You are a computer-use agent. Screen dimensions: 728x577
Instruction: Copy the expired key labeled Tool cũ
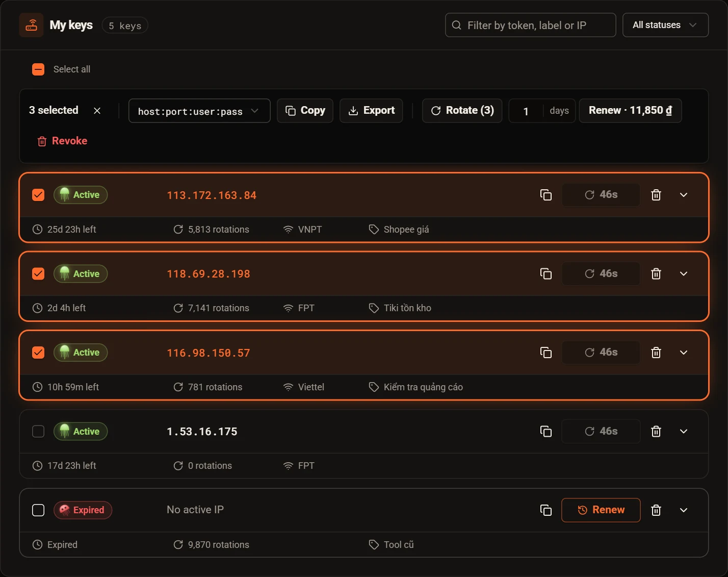click(545, 510)
